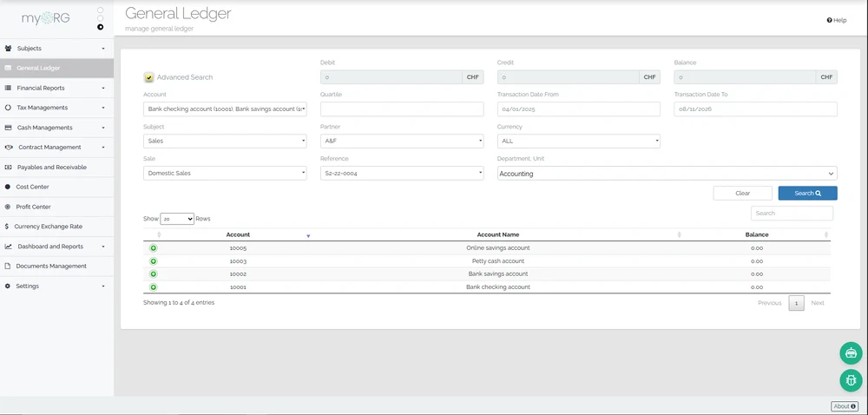Sort by Account Name column arrows
Screen dimensions: 868x415
click(680, 234)
